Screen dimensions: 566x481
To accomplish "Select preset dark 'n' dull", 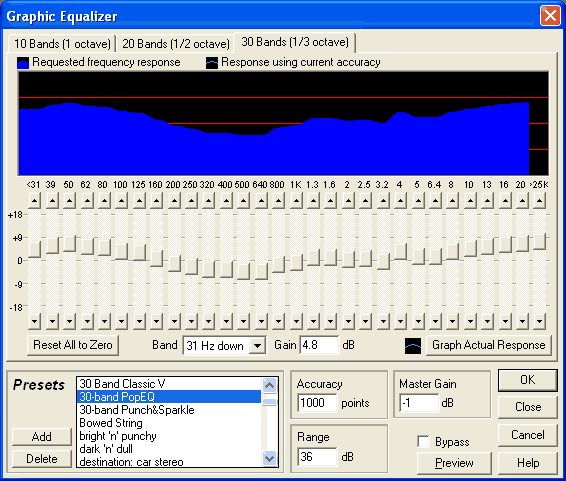I will [x=169, y=449].
